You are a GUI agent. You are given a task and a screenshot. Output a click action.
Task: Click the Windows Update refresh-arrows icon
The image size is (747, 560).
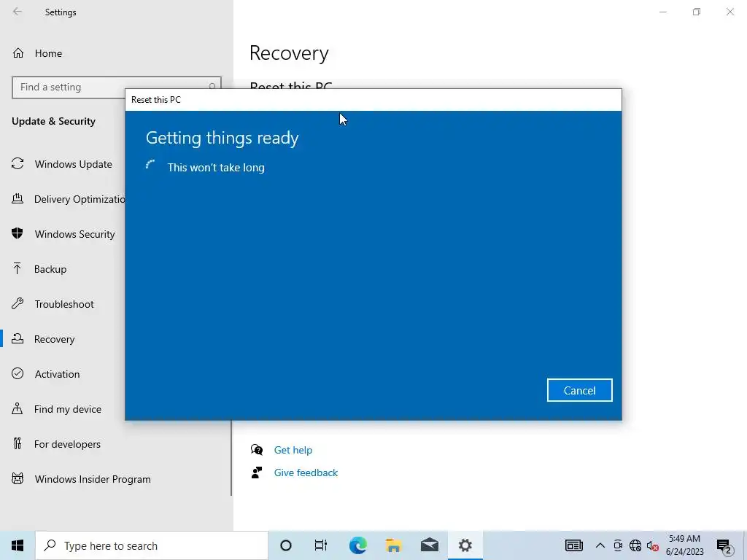18,164
